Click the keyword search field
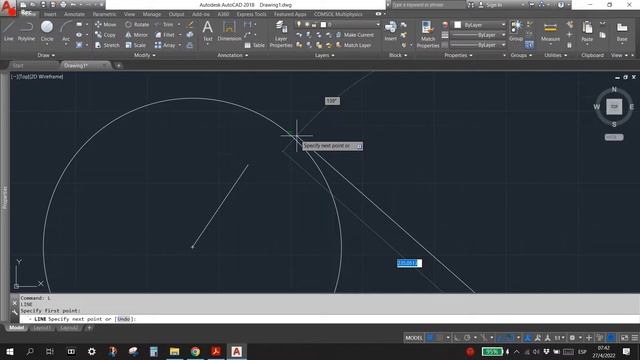The height and width of the screenshot is (360, 640). [428, 5]
